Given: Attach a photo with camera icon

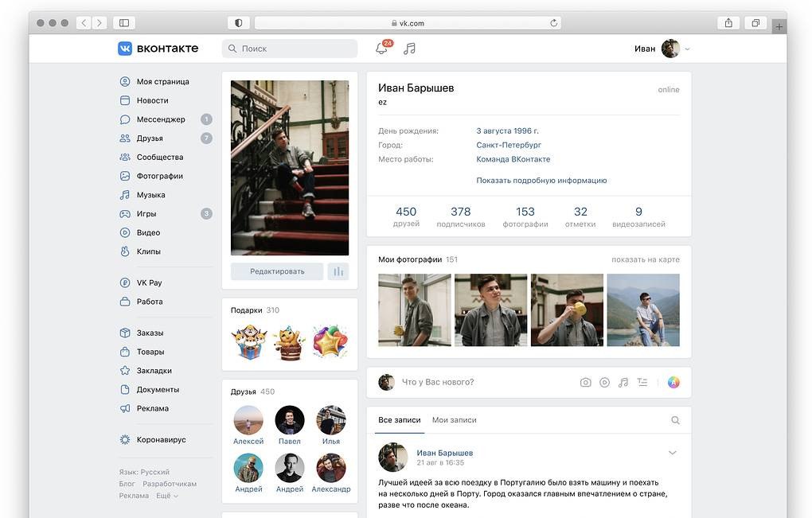Looking at the screenshot, I should tap(586, 383).
